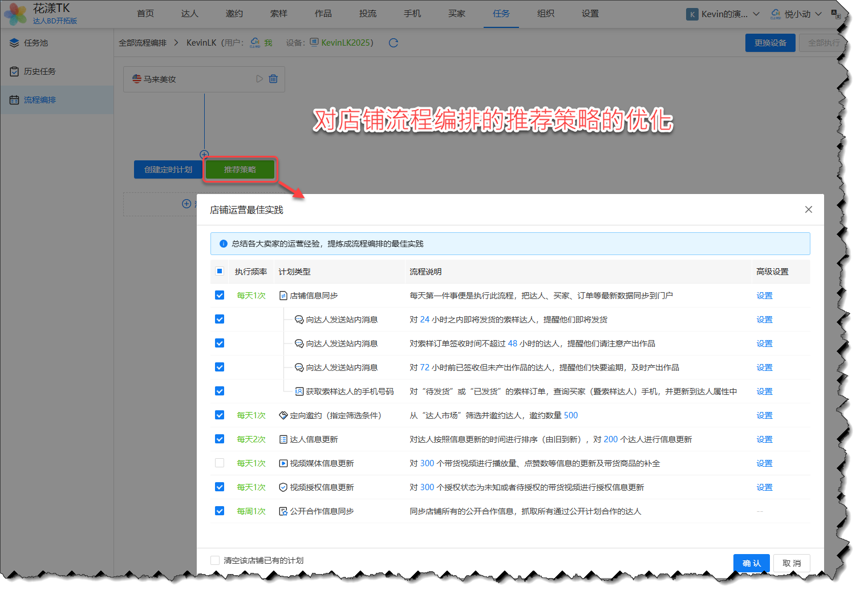Image resolution: width=868 pixels, height=602 pixels.
Task: Open 历史任务 in the sidebar
Action: 40,71
